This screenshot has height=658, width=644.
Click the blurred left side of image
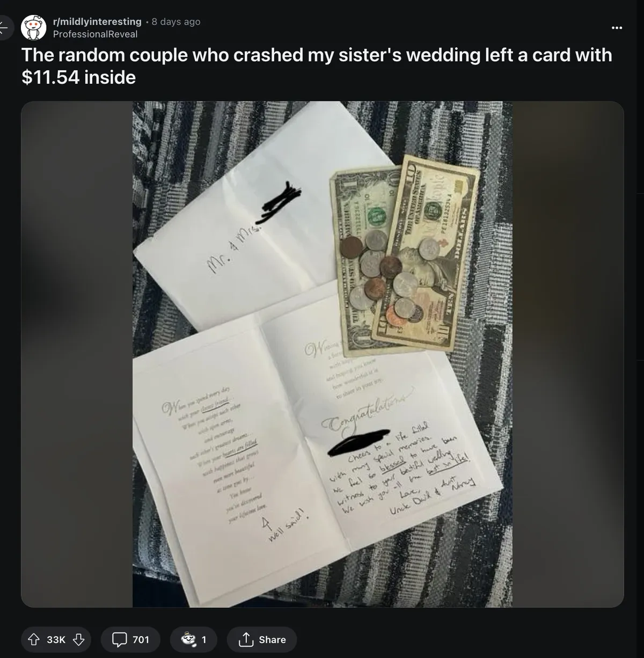pyautogui.click(x=77, y=354)
